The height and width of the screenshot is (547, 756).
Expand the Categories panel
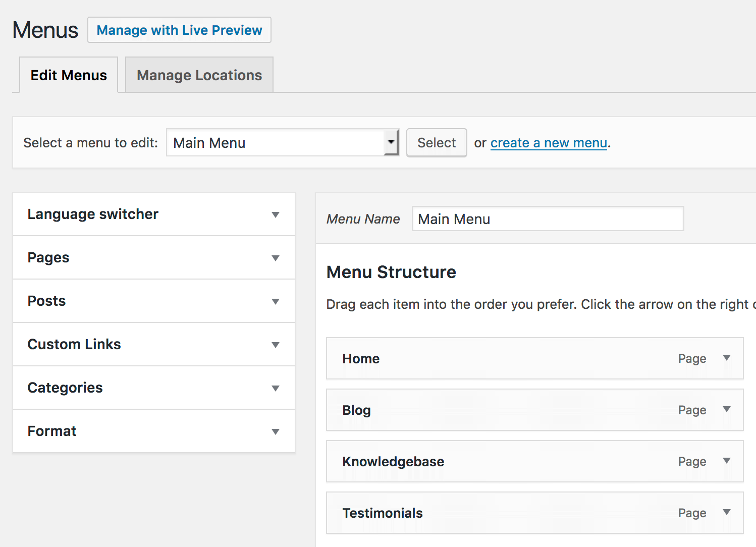tap(276, 388)
